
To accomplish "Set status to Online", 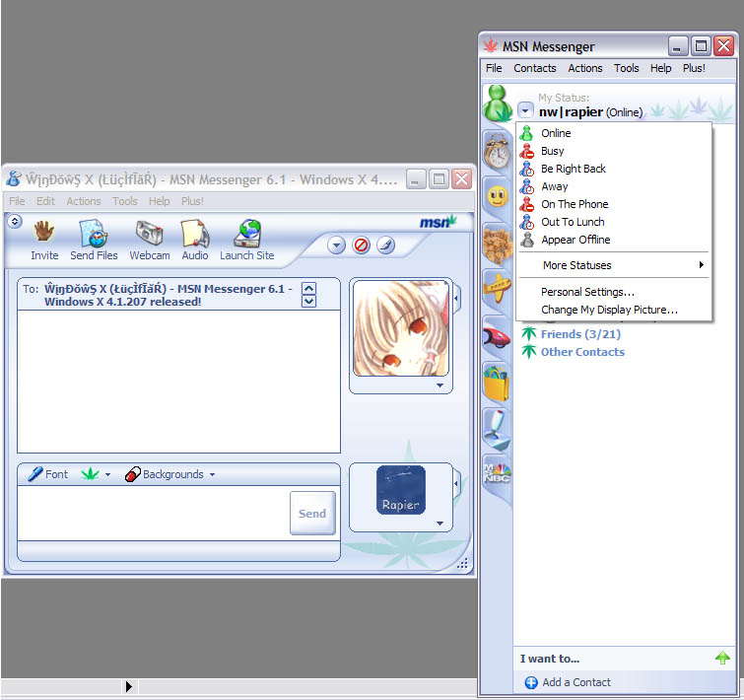I will click(x=614, y=133).
